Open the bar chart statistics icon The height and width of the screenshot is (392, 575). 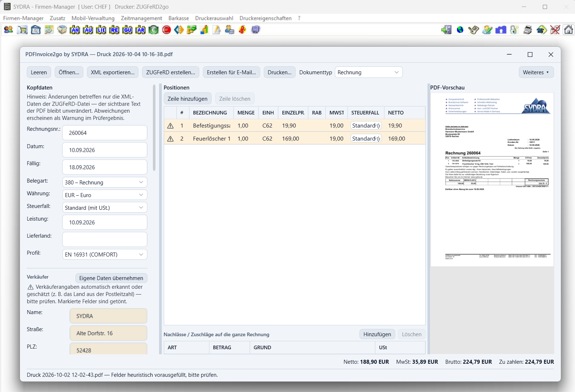coord(204,30)
